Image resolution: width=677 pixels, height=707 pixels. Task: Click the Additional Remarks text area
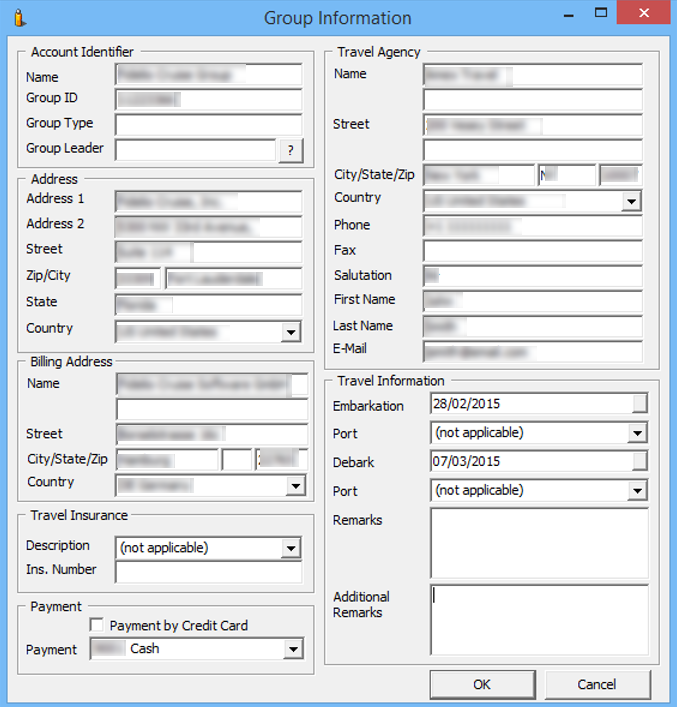540,620
